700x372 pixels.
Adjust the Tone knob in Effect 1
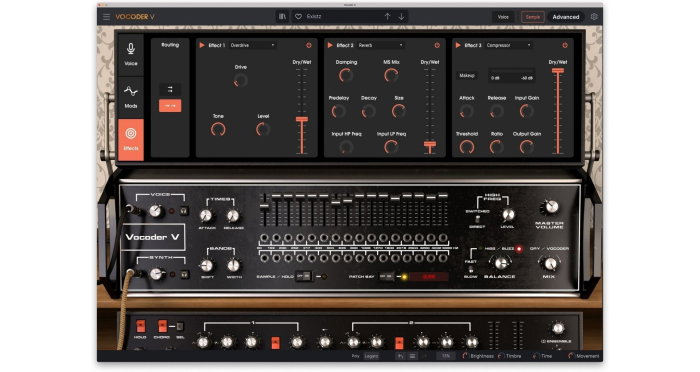pyautogui.click(x=218, y=130)
